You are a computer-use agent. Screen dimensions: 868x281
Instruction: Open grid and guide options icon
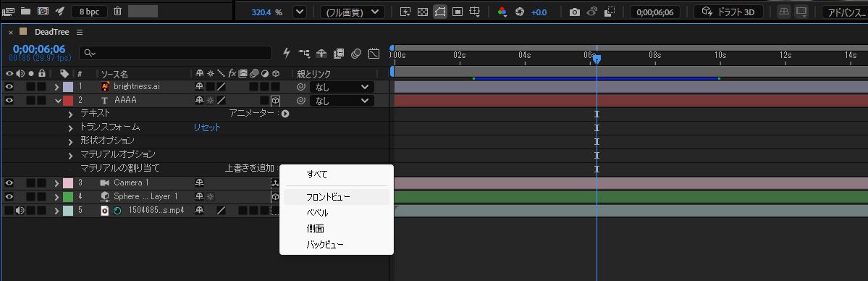click(x=475, y=12)
